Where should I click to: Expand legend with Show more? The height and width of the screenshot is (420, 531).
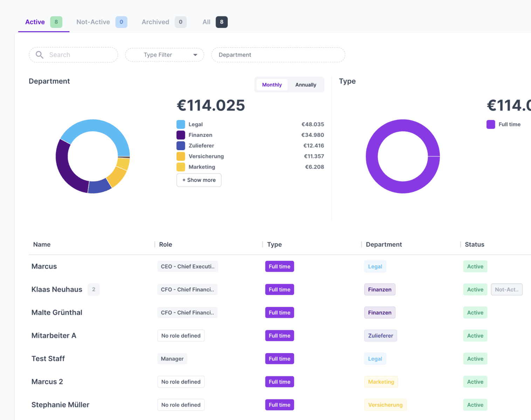[199, 180]
